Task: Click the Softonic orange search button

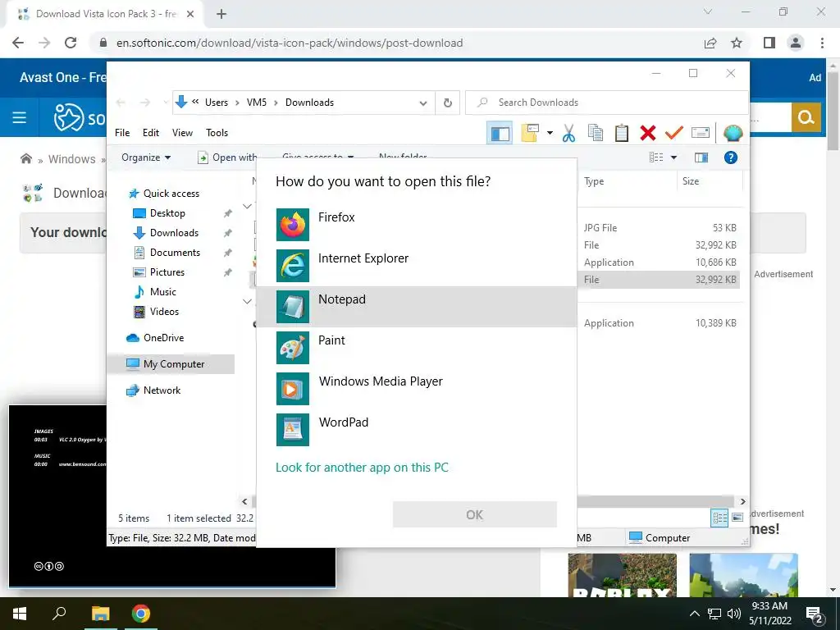Action: [x=806, y=116]
